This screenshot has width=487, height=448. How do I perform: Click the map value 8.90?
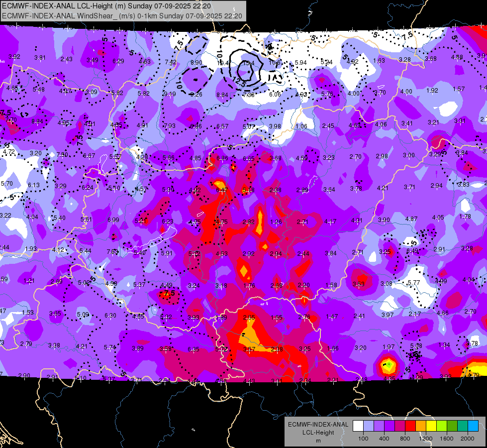click(196, 63)
